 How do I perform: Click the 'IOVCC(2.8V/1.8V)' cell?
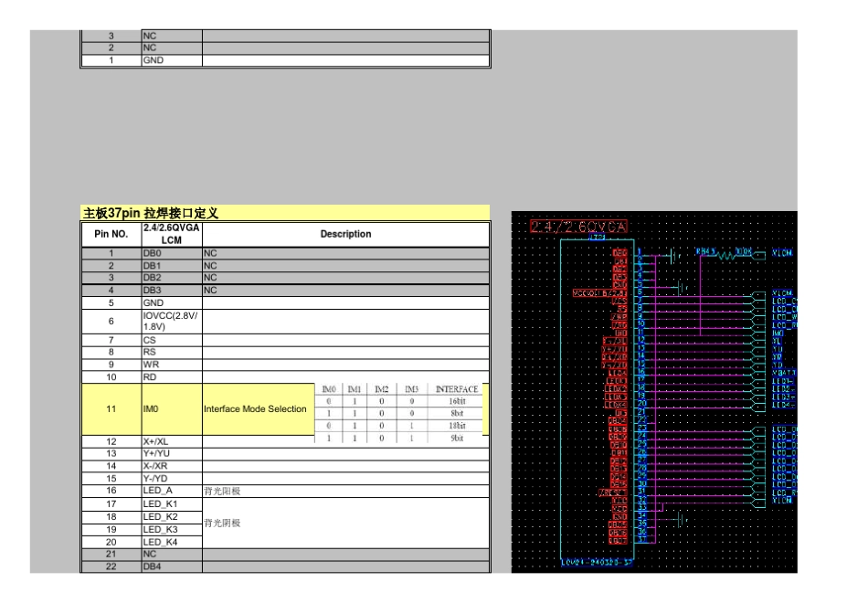(172, 321)
